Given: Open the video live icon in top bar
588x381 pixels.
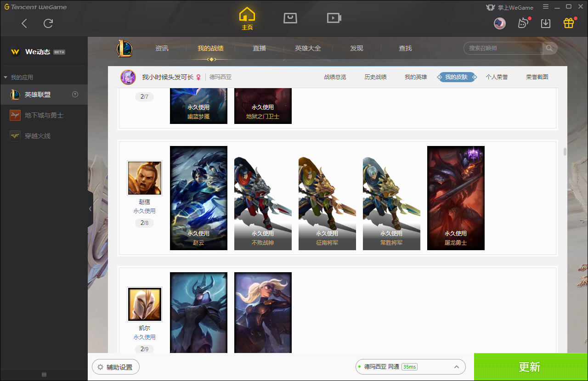Looking at the screenshot, I should (x=334, y=18).
